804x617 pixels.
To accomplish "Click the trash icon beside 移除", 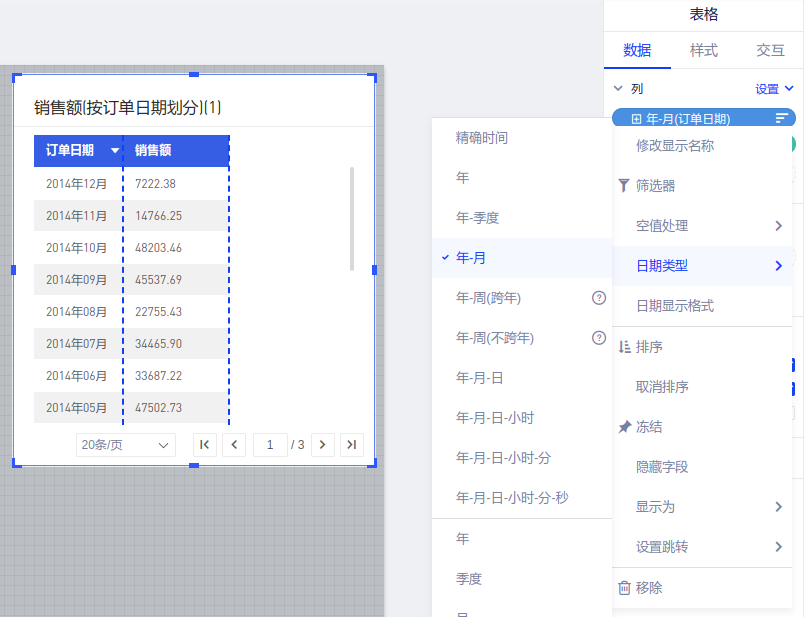I will tap(624, 588).
